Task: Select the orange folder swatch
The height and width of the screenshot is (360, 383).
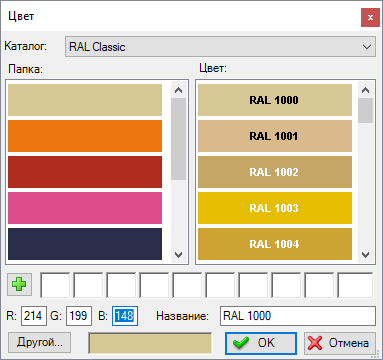Action: (x=85, y=136)
